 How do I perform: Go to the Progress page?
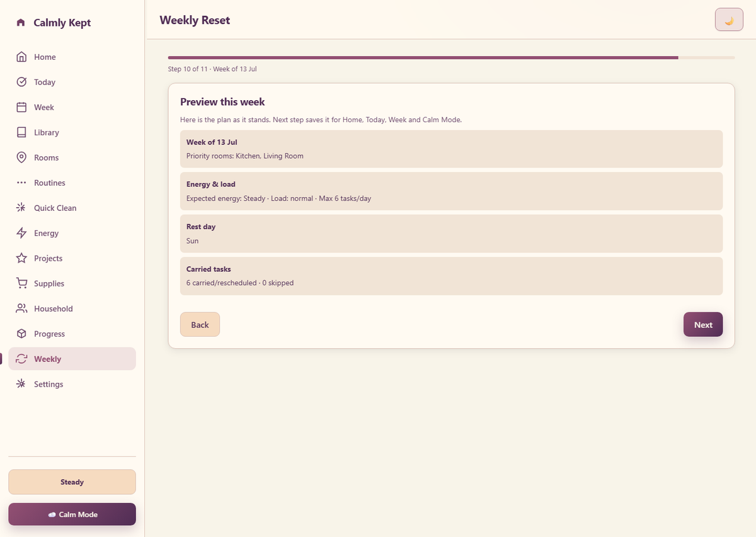pos(72,334)
